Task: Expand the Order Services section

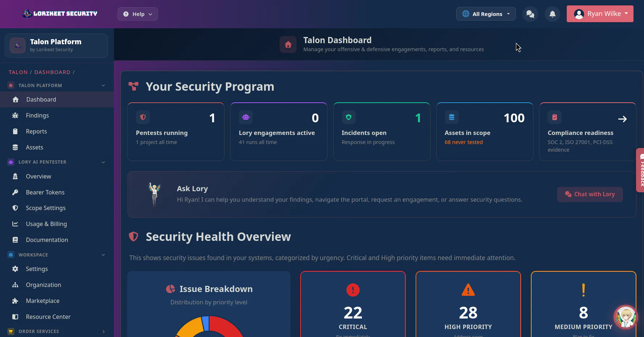Action: (103, 332)
